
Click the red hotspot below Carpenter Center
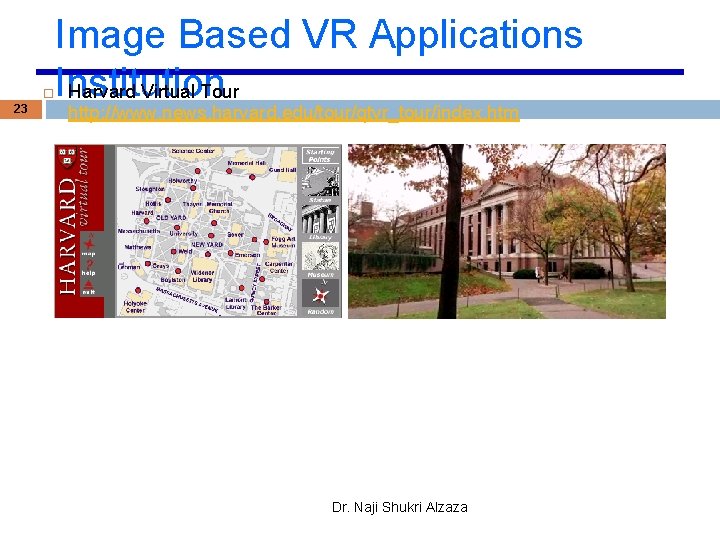pos(262,279)
